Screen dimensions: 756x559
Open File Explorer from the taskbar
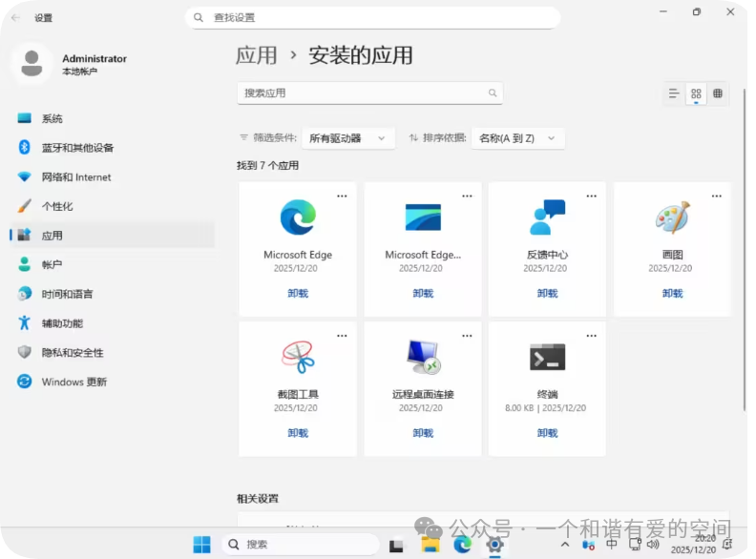430,545
